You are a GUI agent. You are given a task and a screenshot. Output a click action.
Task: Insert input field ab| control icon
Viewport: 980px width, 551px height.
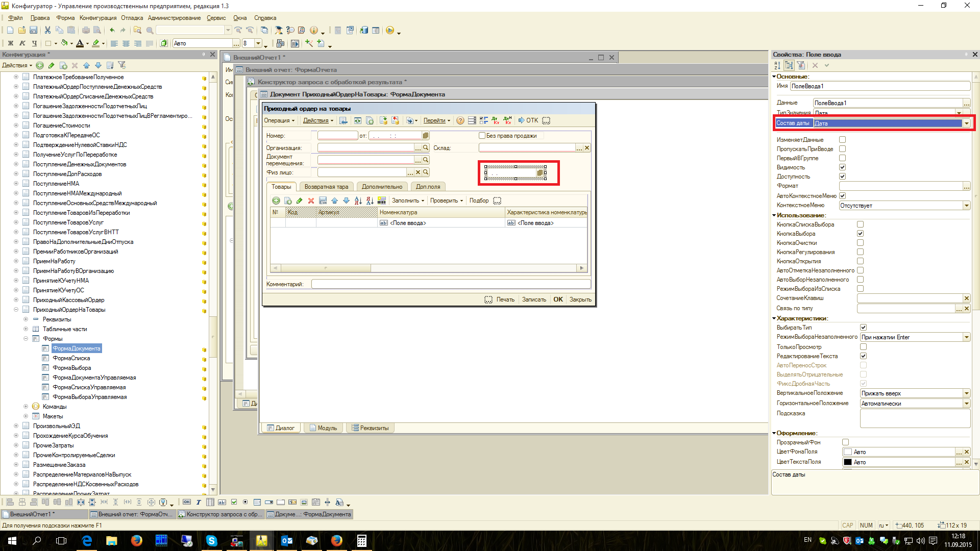click(222, 503)
